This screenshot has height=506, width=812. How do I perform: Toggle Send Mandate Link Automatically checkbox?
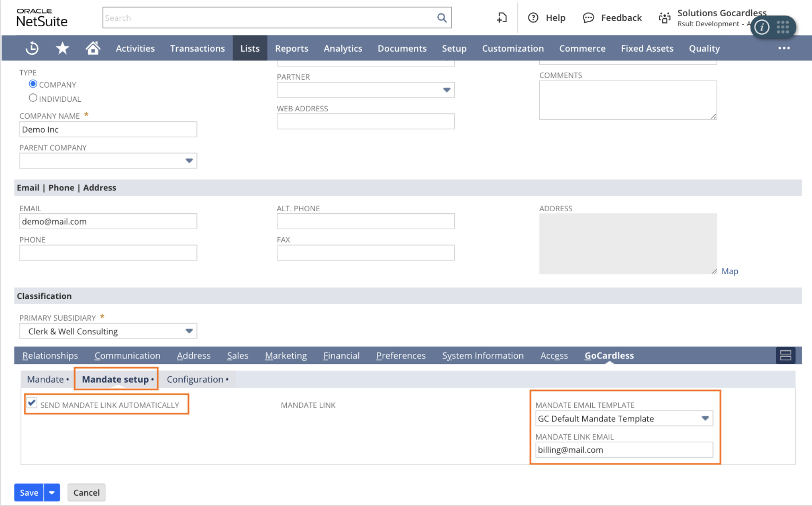(x=32, y=403)
